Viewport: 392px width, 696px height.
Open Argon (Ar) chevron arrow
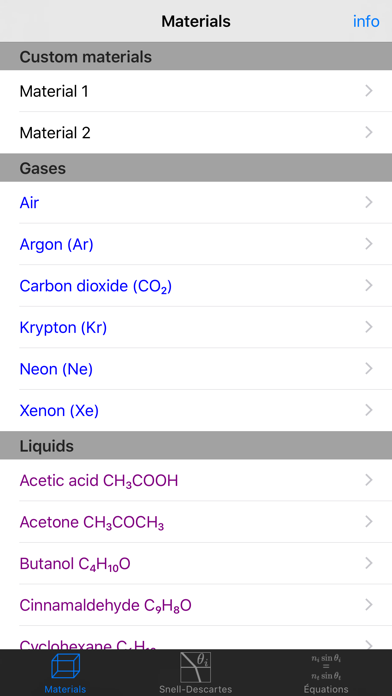coord(368,244)
